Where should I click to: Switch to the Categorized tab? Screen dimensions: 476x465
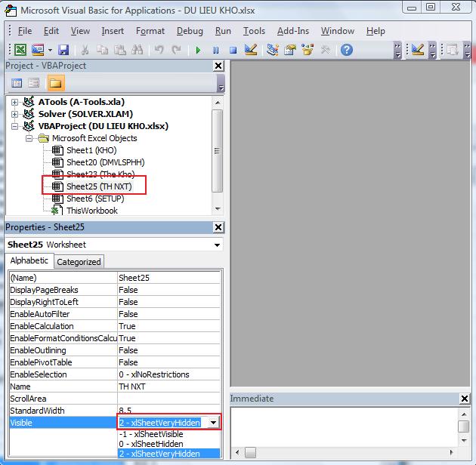coord(79,262)
